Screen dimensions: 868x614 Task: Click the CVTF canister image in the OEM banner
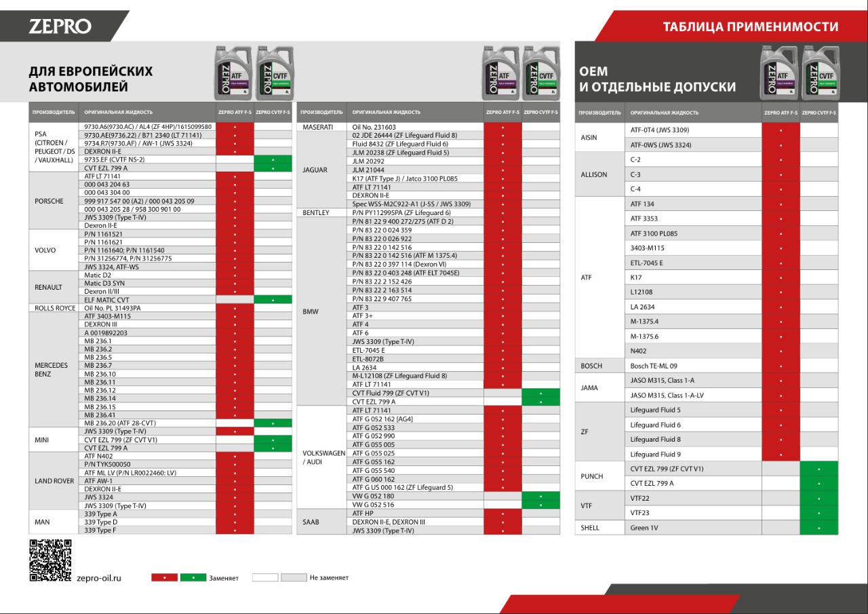[x=820, y=72]
